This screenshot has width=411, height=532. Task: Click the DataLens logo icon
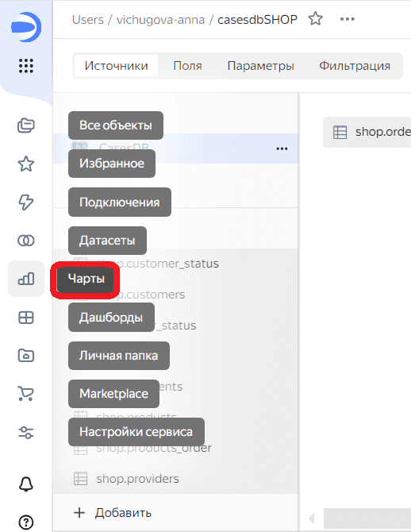[x=26, y=27]
